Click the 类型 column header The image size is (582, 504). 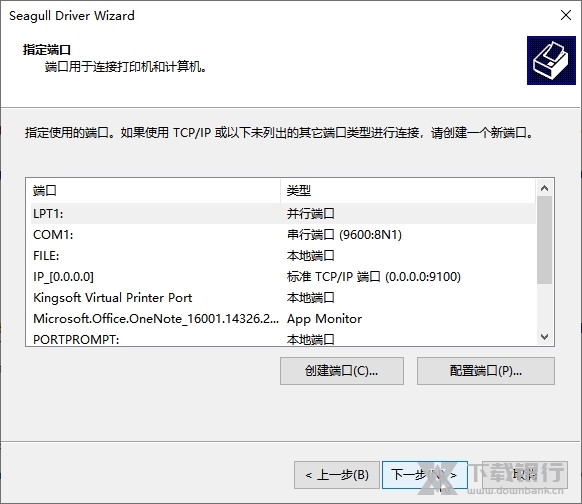[x=408, y=190]
